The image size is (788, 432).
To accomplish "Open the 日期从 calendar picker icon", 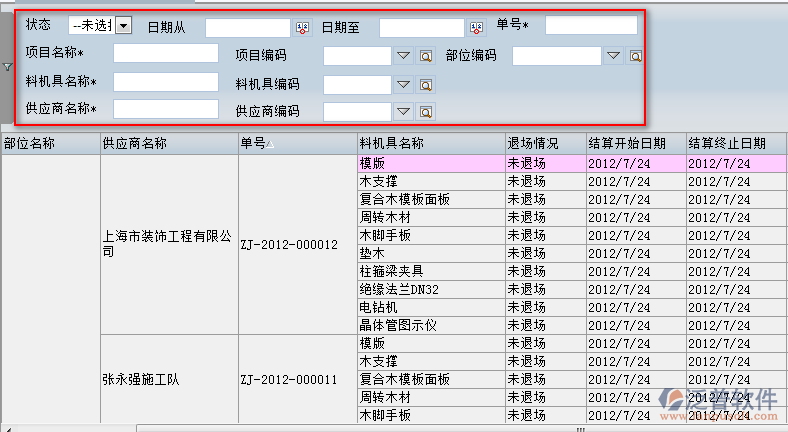I will pos(302,28).
